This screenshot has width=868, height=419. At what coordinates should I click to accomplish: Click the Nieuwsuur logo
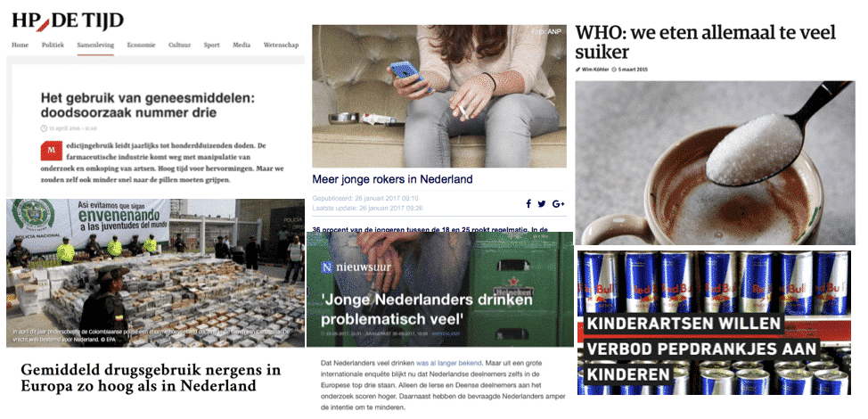(x=356, y=267)
